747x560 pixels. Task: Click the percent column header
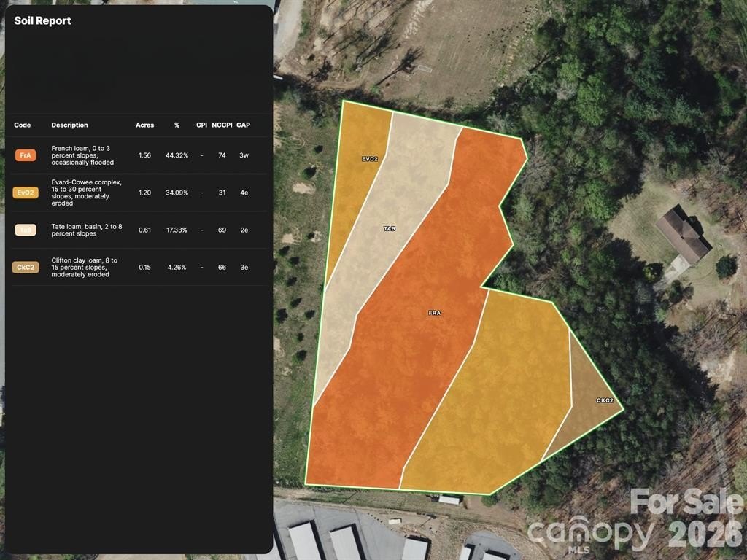coord(177,125)
